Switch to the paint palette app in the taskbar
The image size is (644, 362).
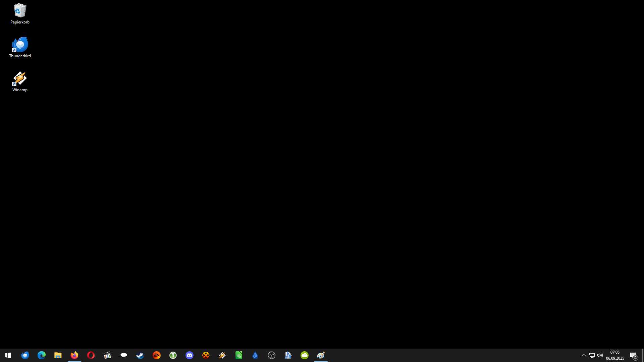[321, 355]
